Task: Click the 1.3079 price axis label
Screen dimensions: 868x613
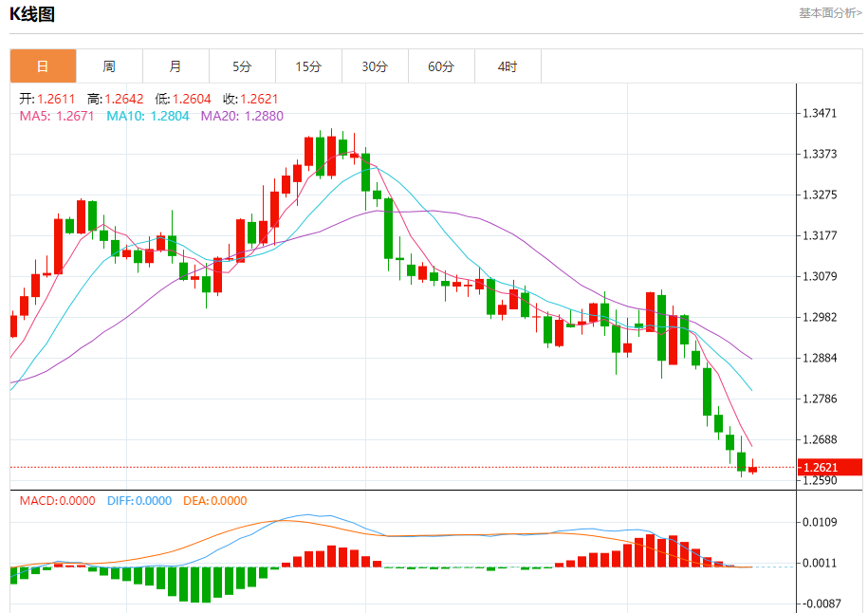Action: pyautogui.click(x=820, y=276)
